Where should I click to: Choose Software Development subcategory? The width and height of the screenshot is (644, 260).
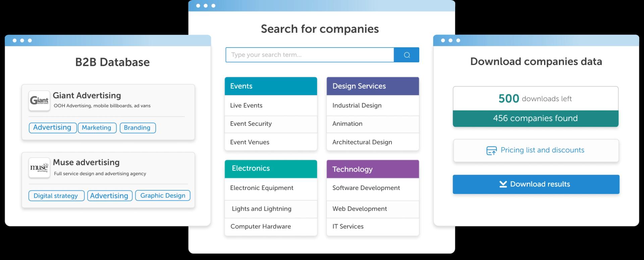click(373, 188)
